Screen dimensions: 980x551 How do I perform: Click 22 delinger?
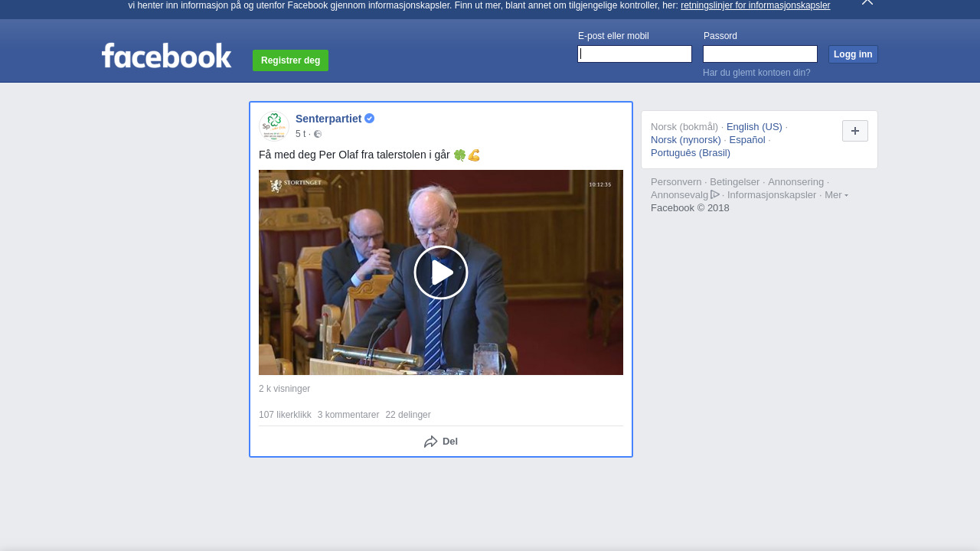(x=408, y=415)
